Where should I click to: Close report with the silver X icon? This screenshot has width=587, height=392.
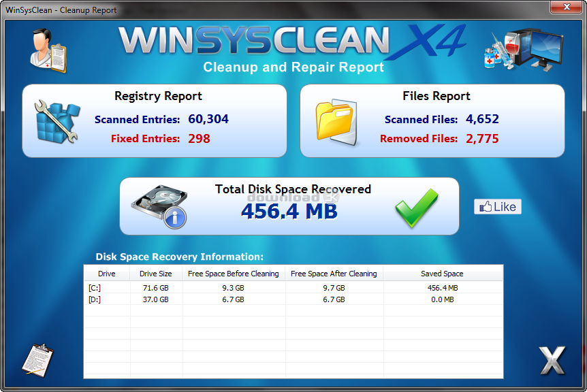[552, 360]
